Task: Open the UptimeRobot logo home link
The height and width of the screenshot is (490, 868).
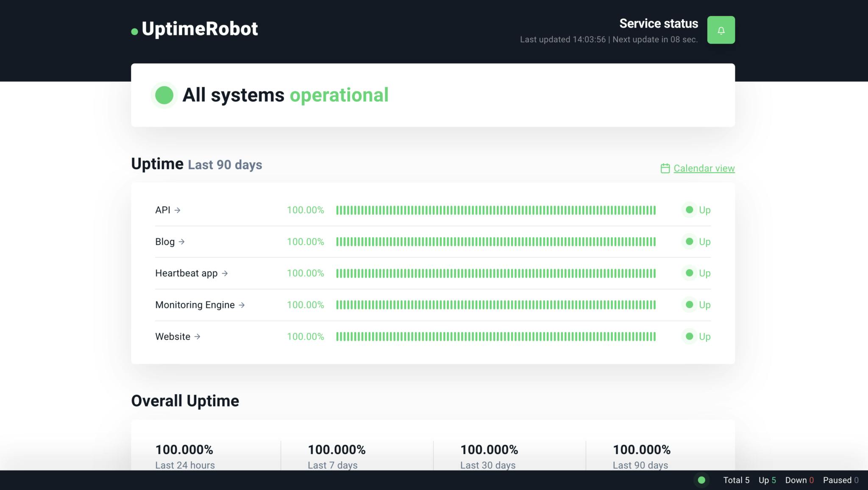Action: (195, 29)
